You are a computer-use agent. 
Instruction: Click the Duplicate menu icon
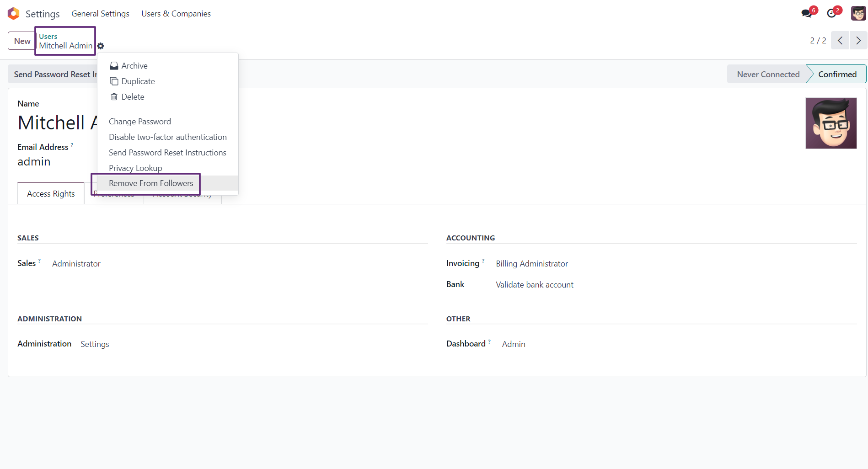[114, 81]
